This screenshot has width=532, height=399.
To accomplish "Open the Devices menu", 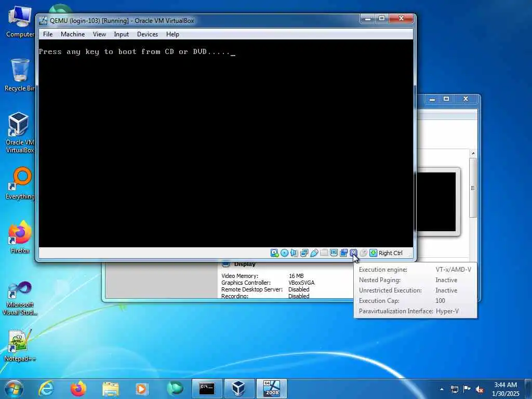I will pyautogui.click(x=147, y=34).
